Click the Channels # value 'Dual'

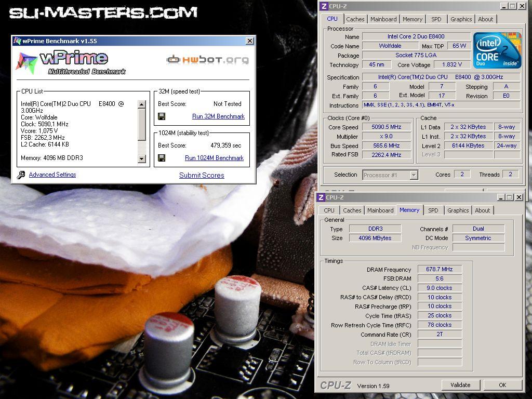point(478,229)
